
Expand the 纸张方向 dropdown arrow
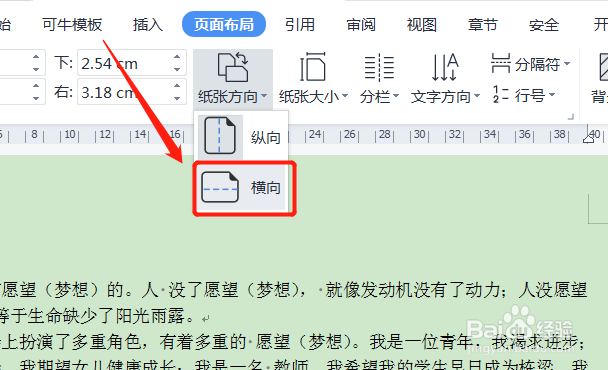pos(264,96)
